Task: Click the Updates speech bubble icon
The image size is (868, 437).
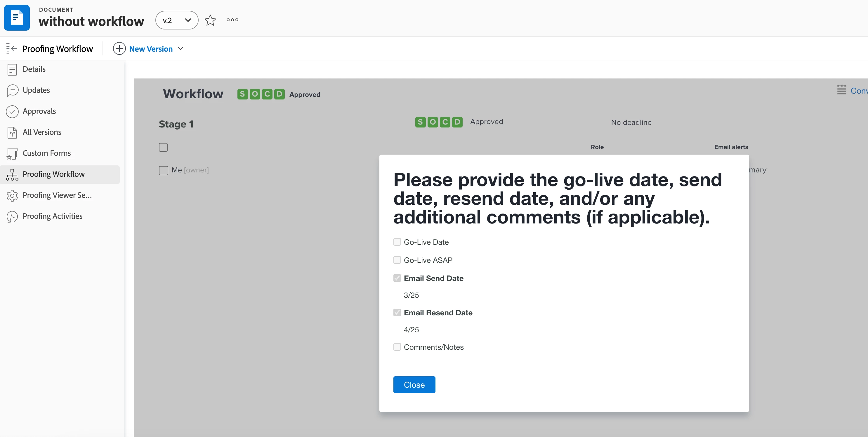Action: (12, 90)
